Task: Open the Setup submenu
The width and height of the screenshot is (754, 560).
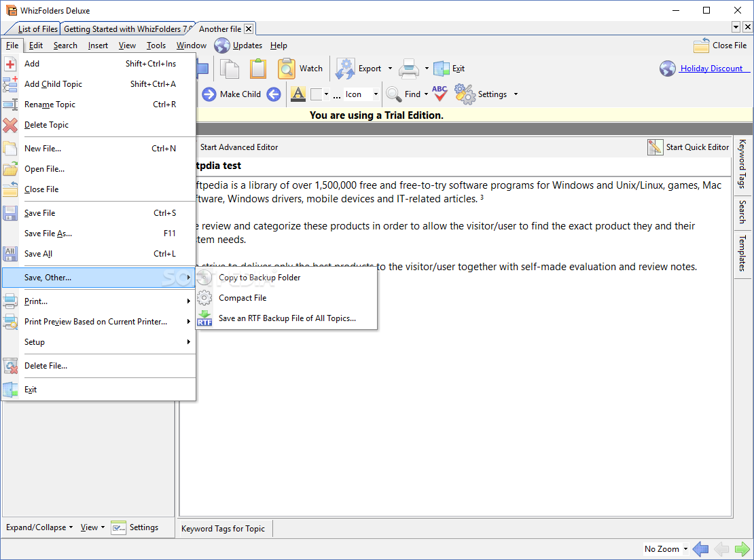Action: point(98,342)
